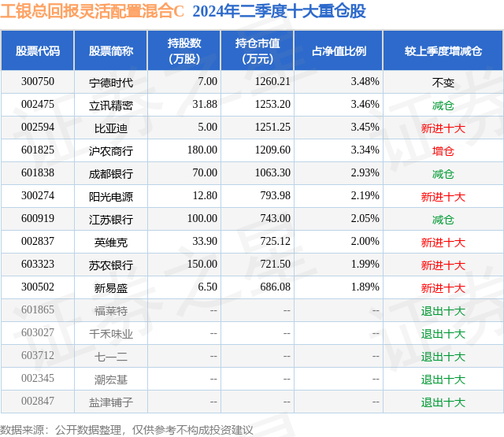Open the 比亚迪 stock entry
Image resolution: width=504 pixels, height=437 pixels.
[111, 128]
